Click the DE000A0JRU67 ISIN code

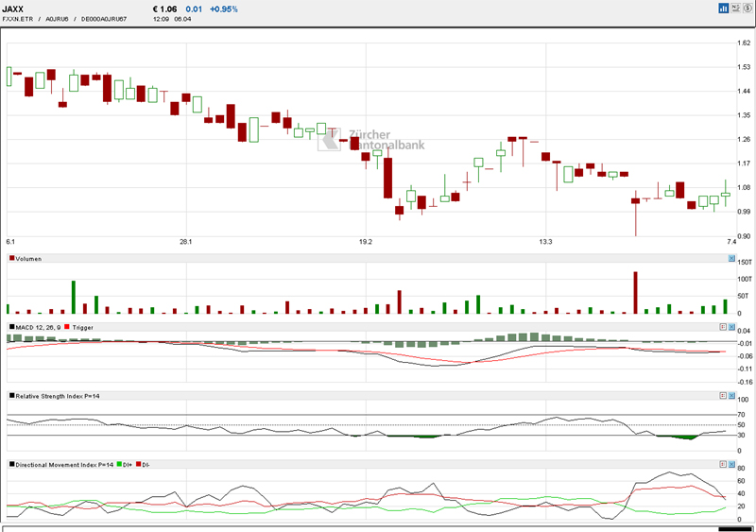[105, 19]
